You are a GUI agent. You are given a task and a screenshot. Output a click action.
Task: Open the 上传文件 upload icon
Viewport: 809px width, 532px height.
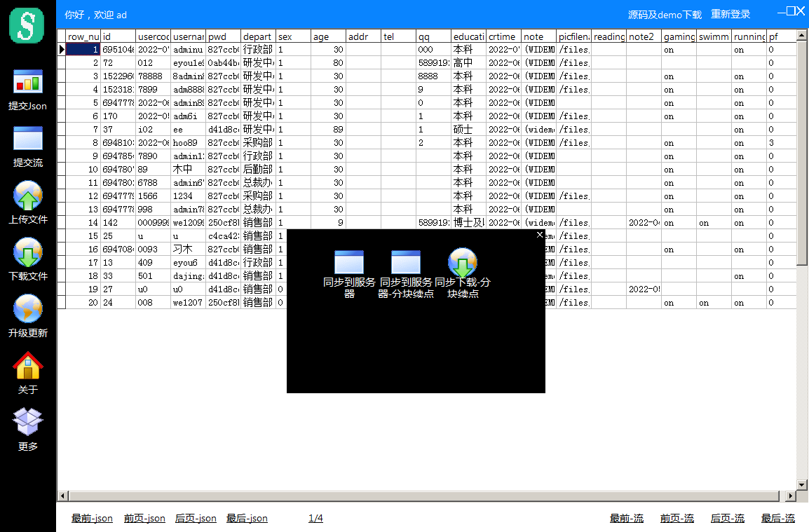pyautogui.click(x=28, y=196)
